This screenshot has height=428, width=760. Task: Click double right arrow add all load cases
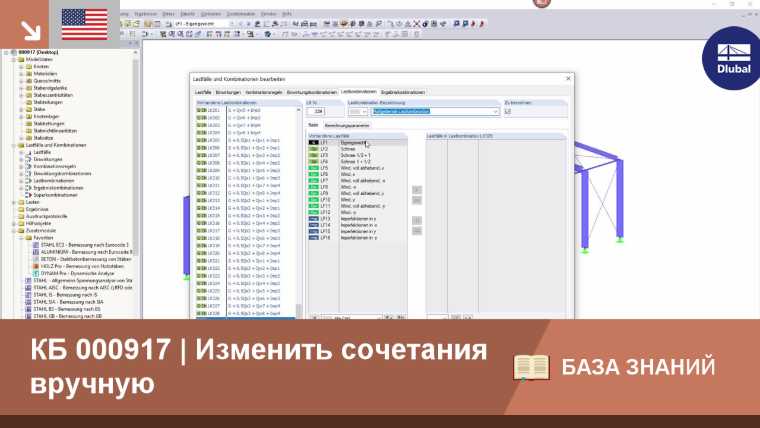point(416,200)
